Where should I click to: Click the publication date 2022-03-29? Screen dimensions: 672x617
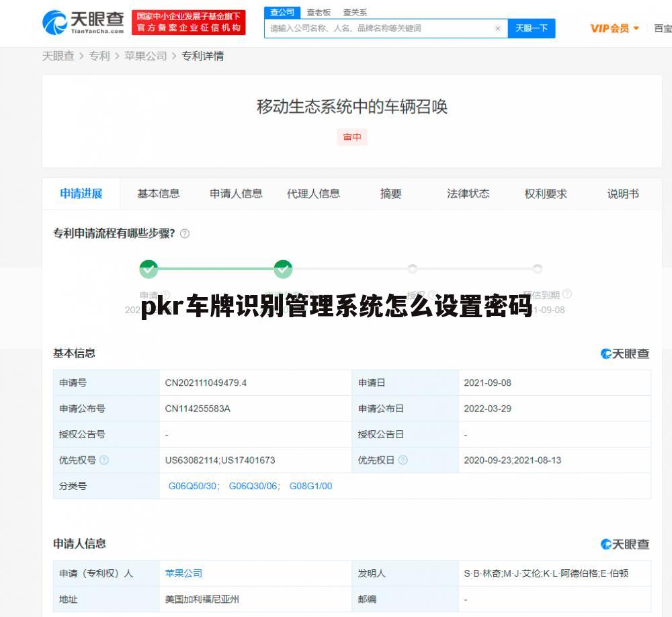click(487, 409)
